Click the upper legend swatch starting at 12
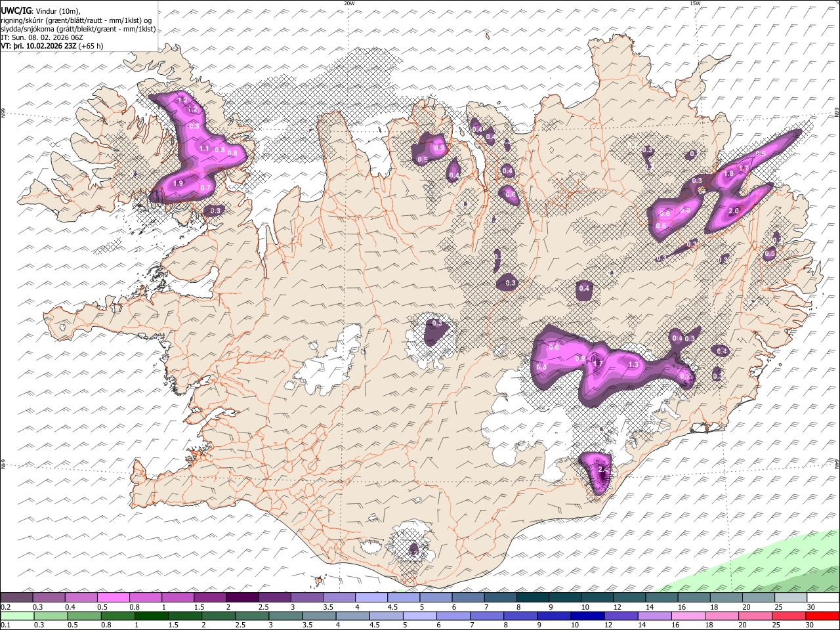Viewport: 840px width, 630px height. click(628, 597)
